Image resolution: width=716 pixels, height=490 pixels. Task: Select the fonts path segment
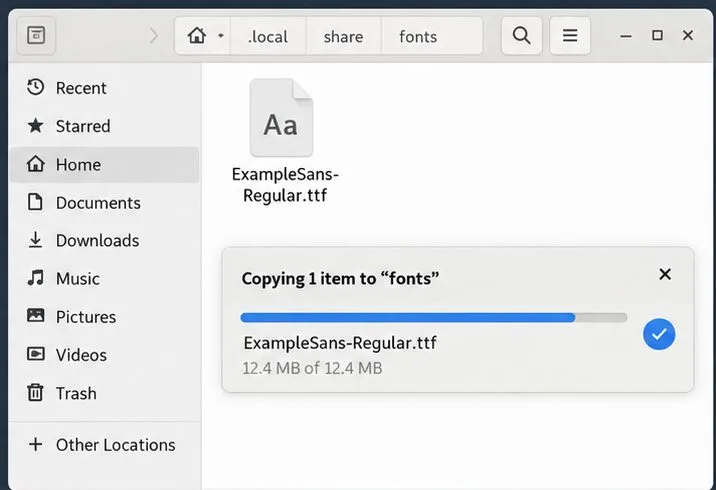click(x=432, y=36)
